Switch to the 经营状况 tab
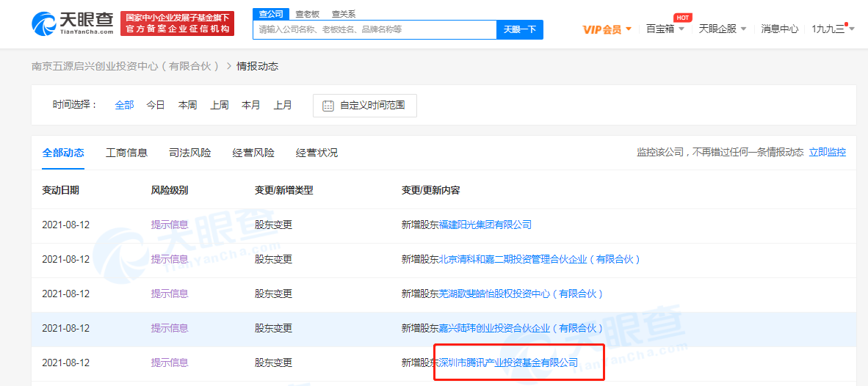This screenshot has height=386, width=868. coord(317,153)
